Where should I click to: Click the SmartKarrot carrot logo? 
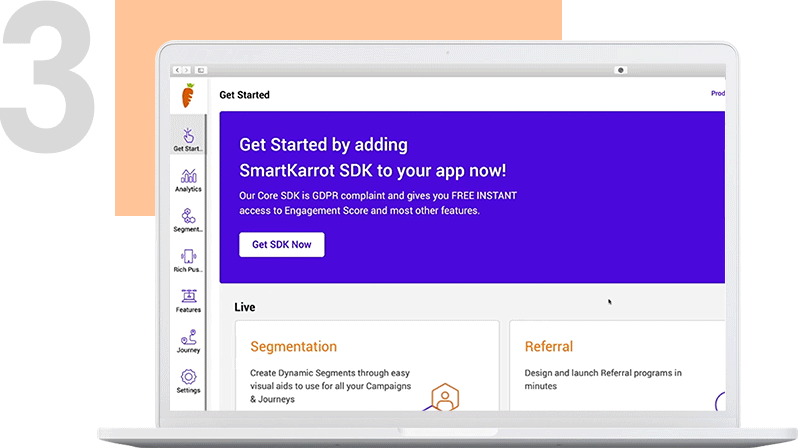pos(188,95)
